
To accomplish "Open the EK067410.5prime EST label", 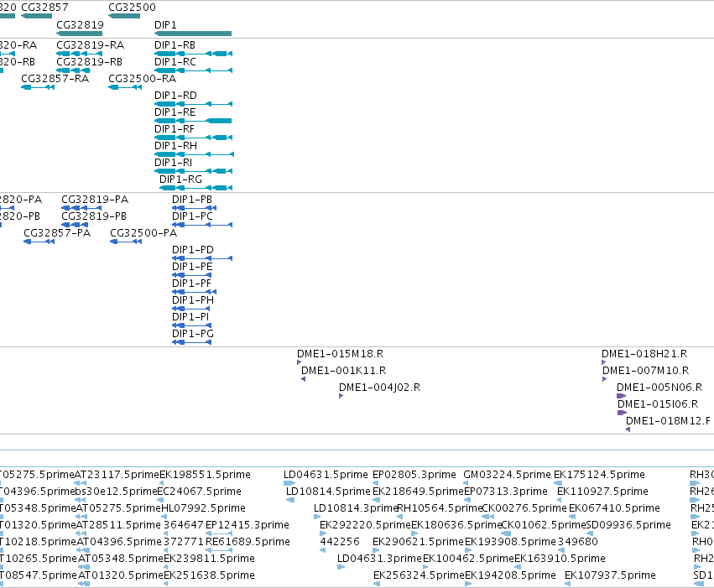I will [x=615, y=509].
